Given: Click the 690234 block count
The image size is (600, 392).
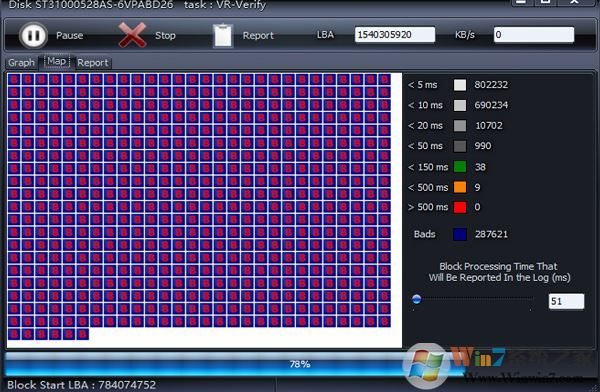Looking at the screenshot, I should point(491,105).
